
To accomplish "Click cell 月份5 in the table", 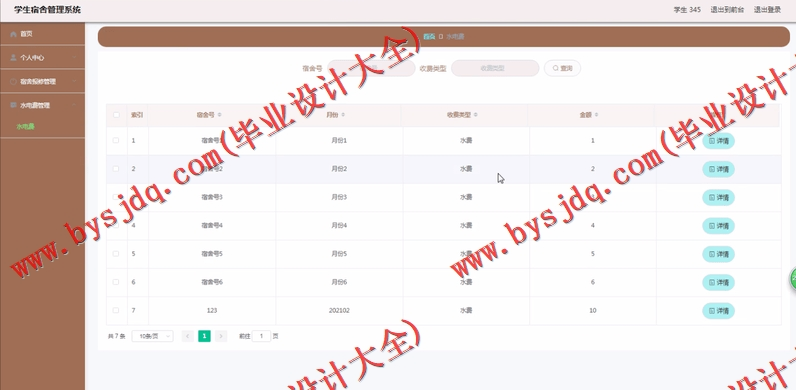I will coord(339,253).
